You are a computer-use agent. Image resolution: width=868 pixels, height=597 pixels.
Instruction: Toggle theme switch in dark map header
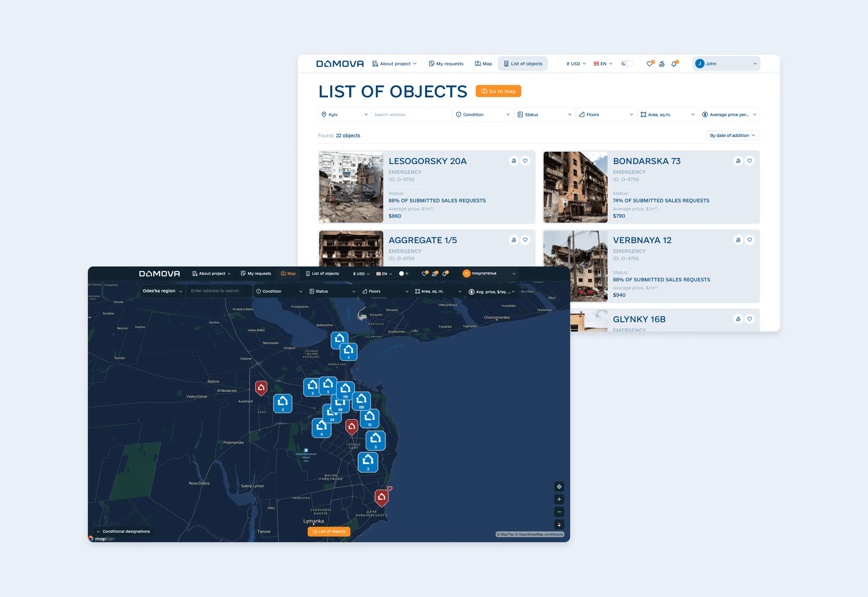point(403,274)
